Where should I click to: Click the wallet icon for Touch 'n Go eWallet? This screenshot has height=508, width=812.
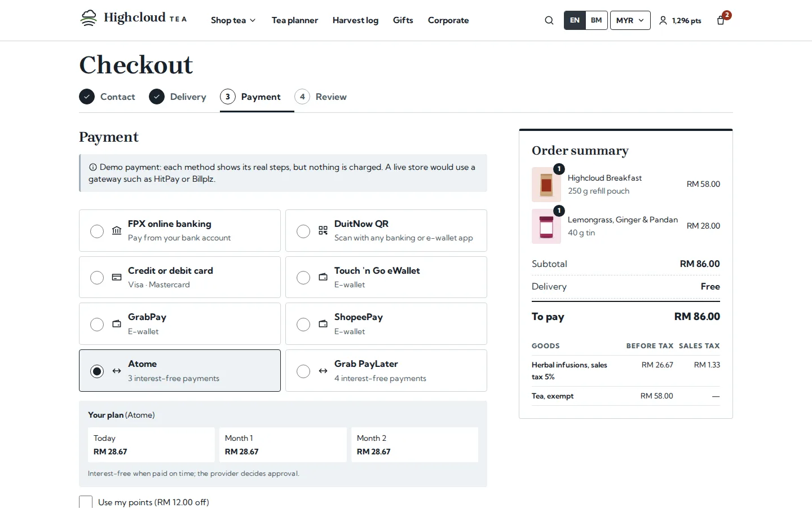click(323, 277)
